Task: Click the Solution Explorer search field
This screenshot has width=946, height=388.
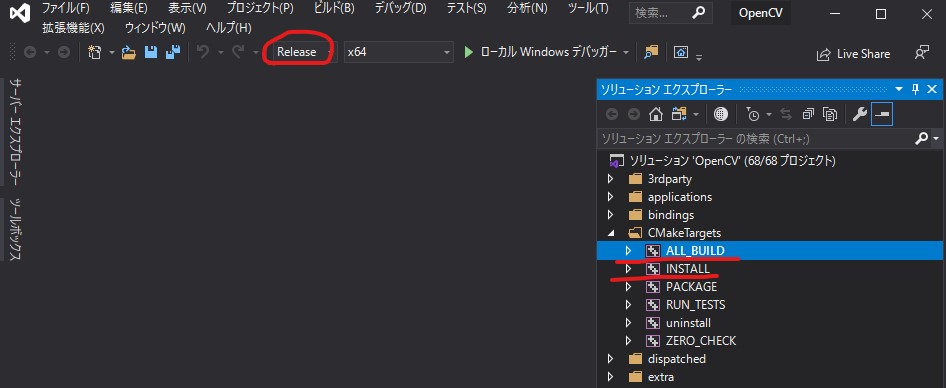Action: pos(757,139)
